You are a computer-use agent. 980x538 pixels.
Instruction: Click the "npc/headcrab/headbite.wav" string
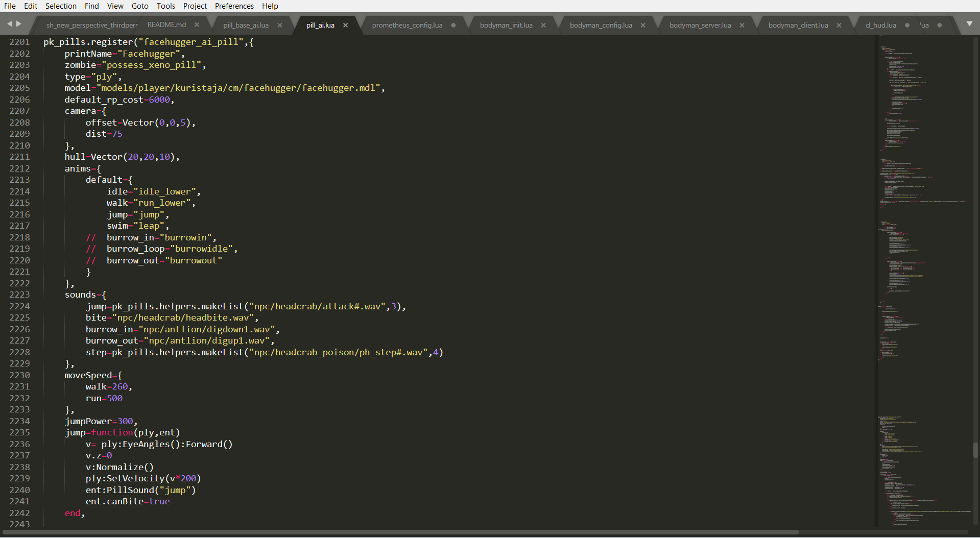coord(183,317)
